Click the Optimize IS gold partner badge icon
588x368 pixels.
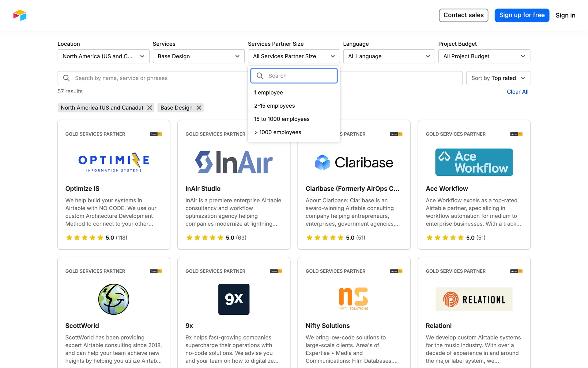point(156,134)
